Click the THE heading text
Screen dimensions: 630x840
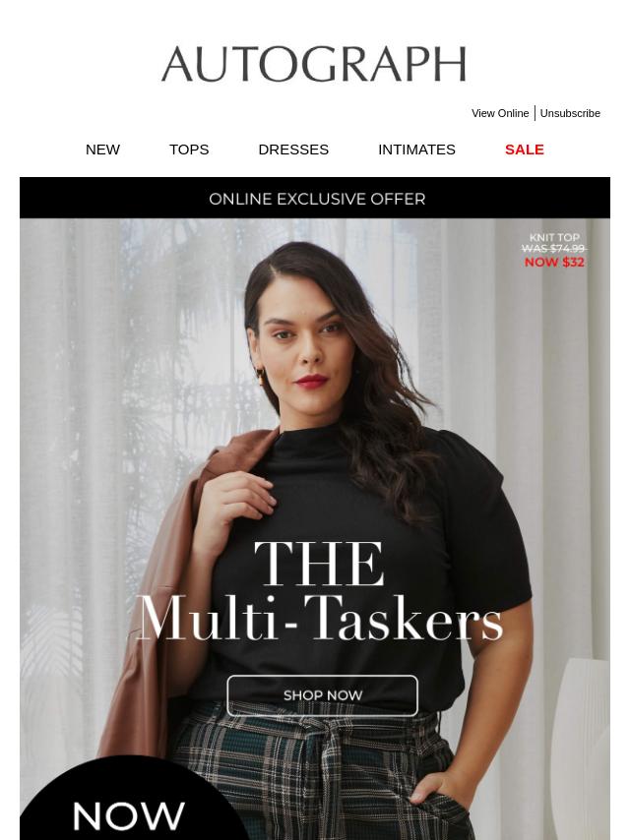pos(319,563)
